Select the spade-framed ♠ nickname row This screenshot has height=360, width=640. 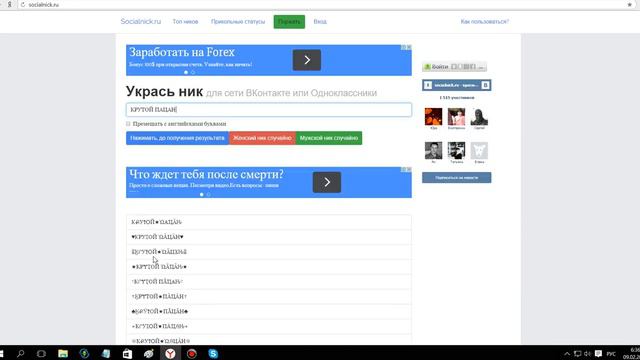point(269,311)
